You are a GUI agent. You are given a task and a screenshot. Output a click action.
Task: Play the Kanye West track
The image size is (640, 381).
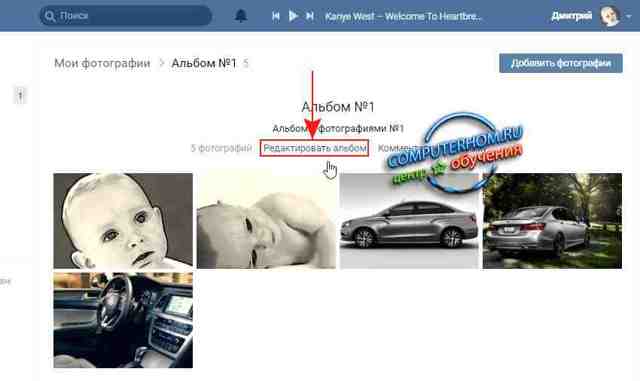click(x=293, y=16)
